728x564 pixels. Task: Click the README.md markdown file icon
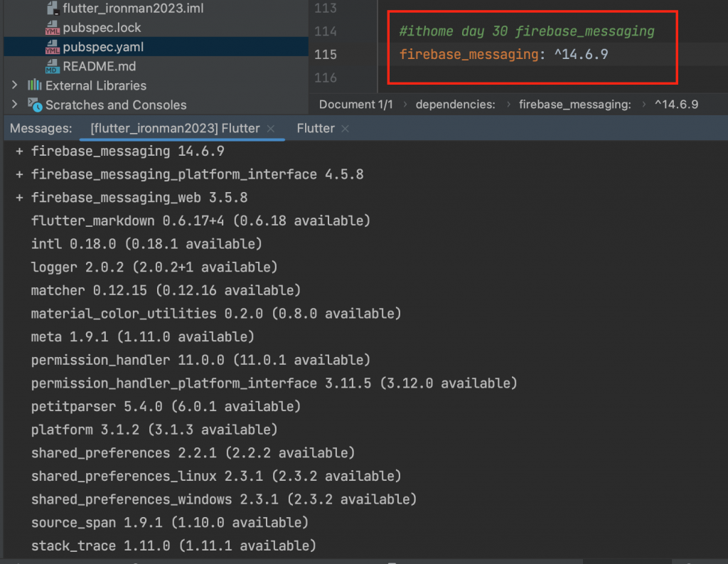(x=53, y=66)
